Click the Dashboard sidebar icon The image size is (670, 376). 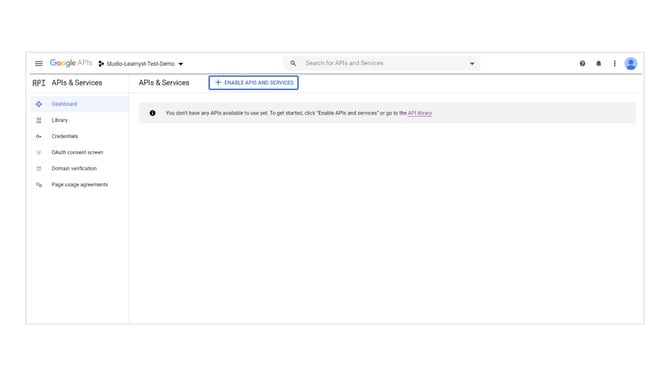point(39,104)
